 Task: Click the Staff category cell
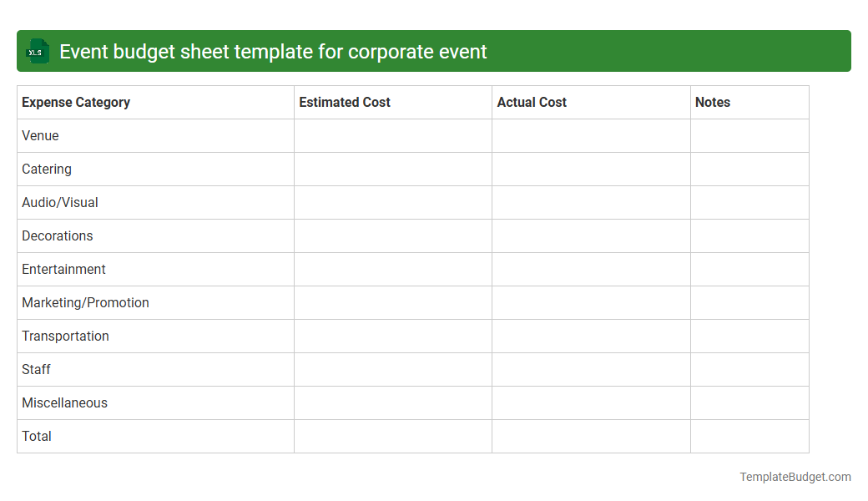click(36, 369)
